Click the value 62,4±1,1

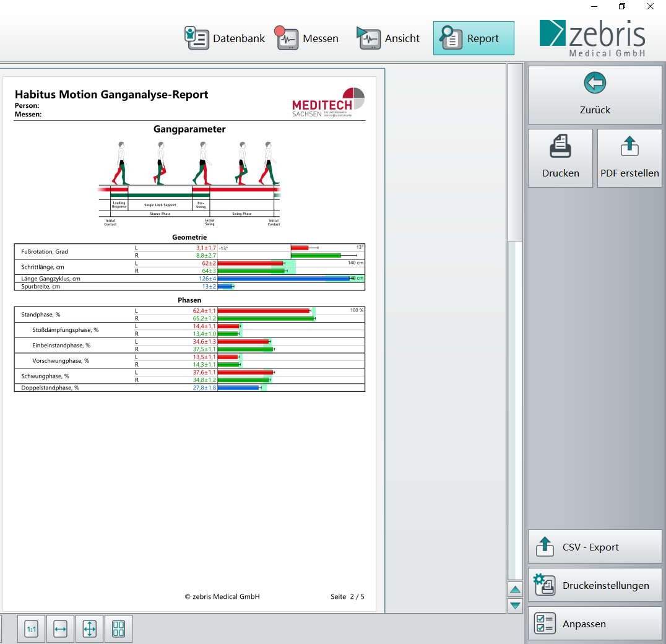(x=204, y=310)
